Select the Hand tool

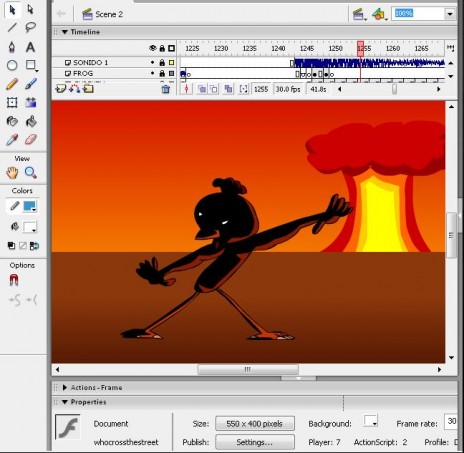point(12,173)
